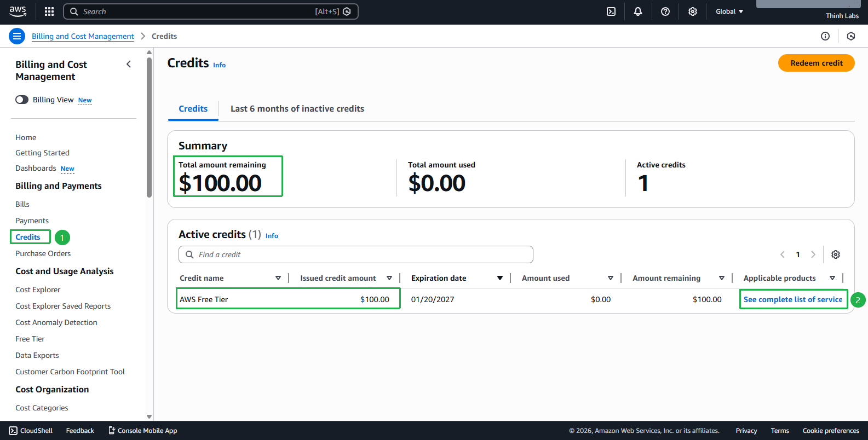Open Cost Anomaly Detection

click(x=56, y=322)
